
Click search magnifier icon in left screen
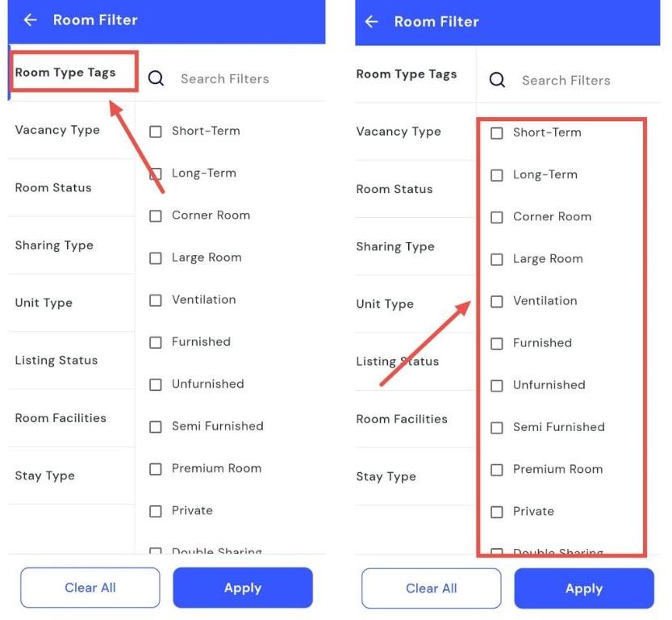coord(157,78)
